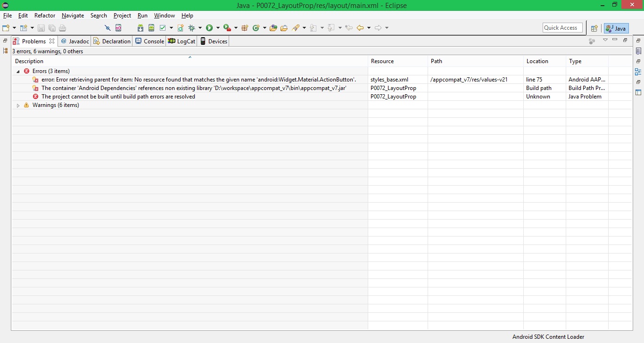Click the Print toolbar icon
The height and width of the screenshot is (343, 644).
click(62, 28)
